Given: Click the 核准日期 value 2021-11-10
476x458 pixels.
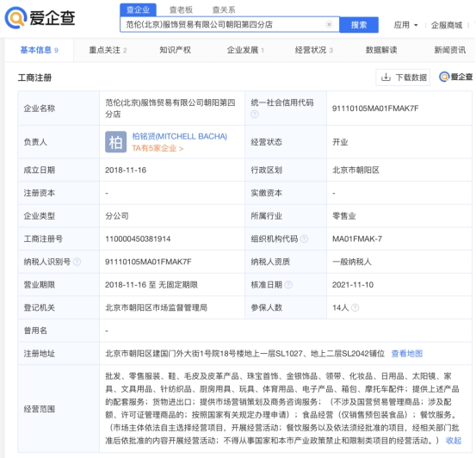Looking at the screenshot, I should point(353,285).
